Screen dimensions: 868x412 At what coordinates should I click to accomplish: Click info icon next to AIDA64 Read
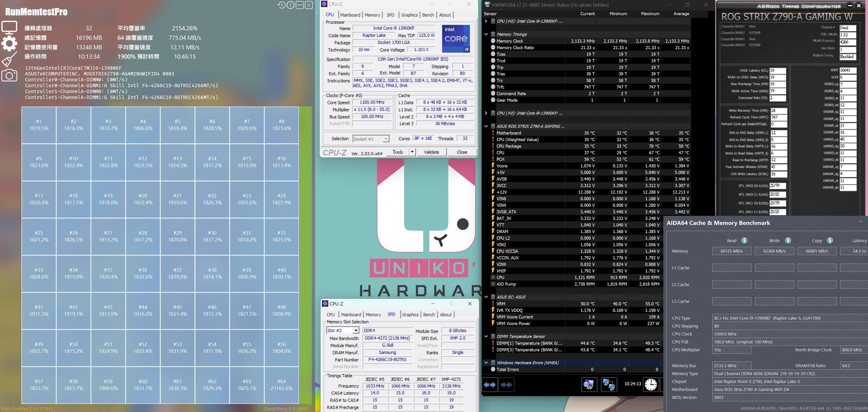coord(744,240)
